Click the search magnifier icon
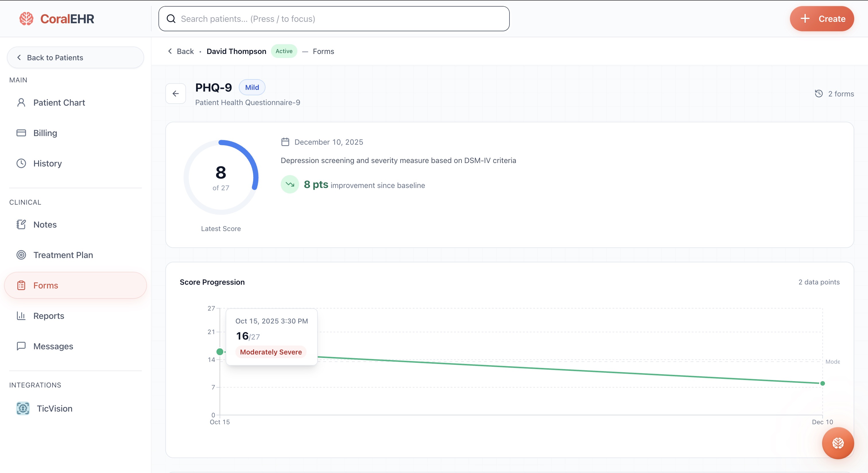 (x=171, y=19)
